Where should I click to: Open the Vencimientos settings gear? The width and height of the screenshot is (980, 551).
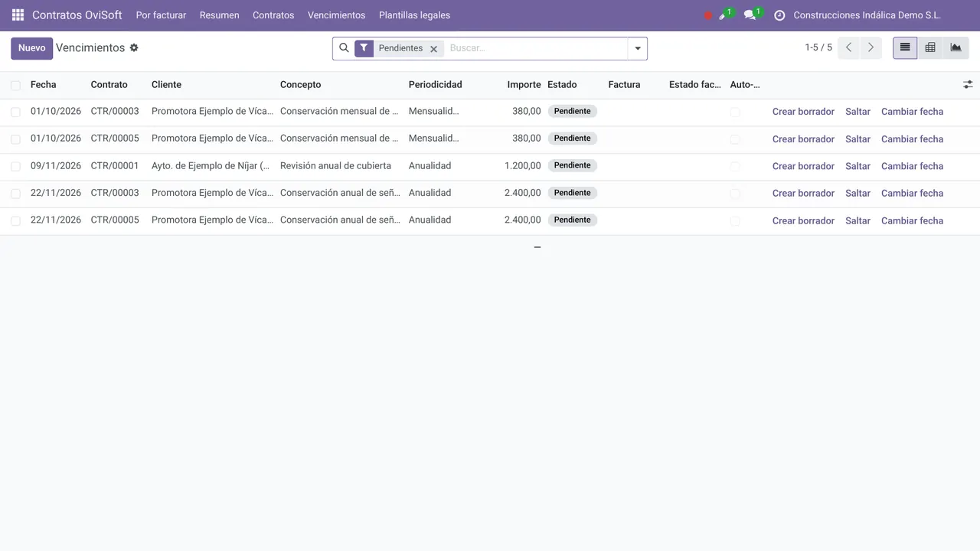click(x=134, y=47)
